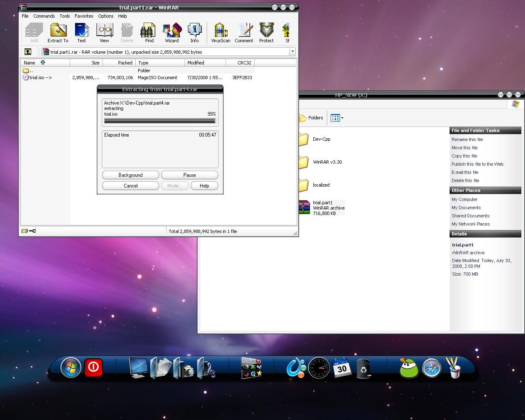The height and width of the screenshot is (420, 525).
Task: Show archive Info via the Info icon
Action: 194,33
